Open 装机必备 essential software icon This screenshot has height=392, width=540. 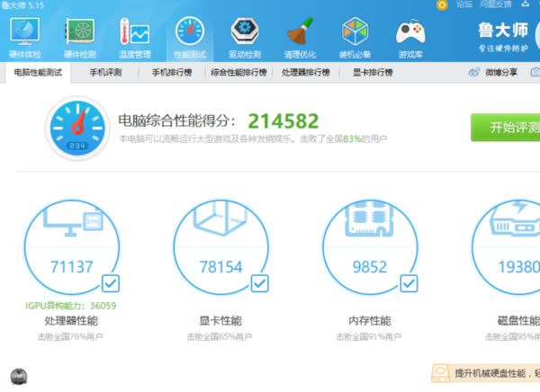pos(355,34)
